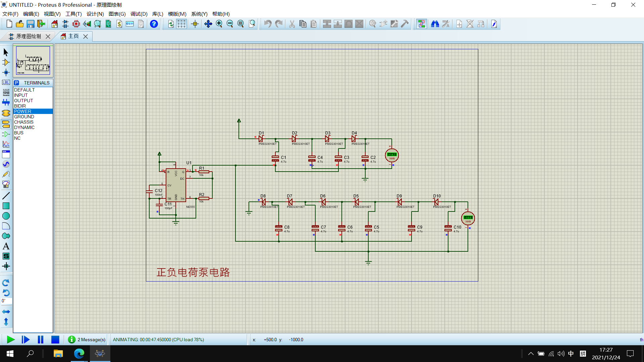Search and tag components with binoculars

coord(435,24)
